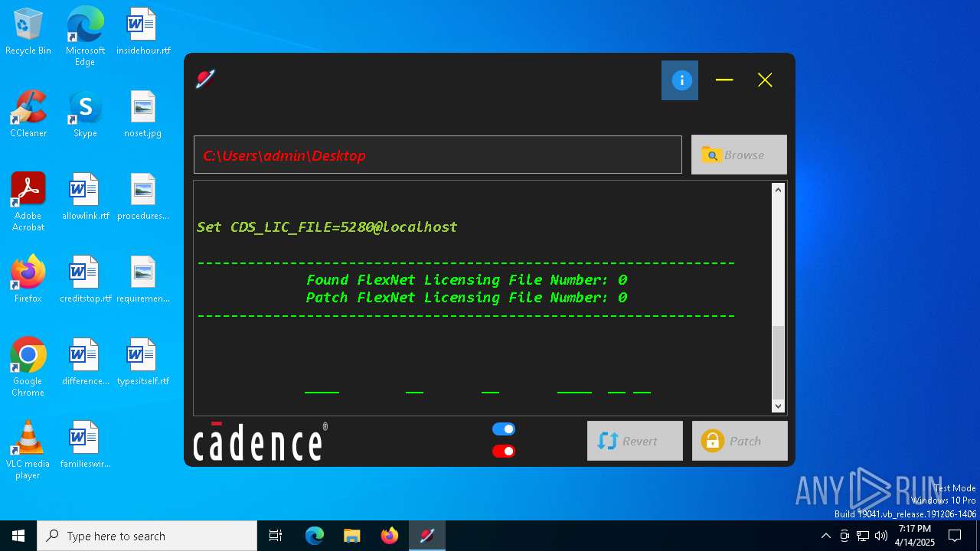Toggle the red switch

click(x=504, y=452)
